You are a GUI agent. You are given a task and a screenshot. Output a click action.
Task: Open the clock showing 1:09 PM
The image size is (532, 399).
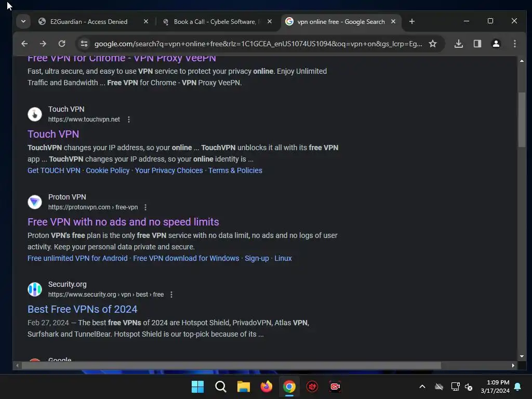pos(495,387)
